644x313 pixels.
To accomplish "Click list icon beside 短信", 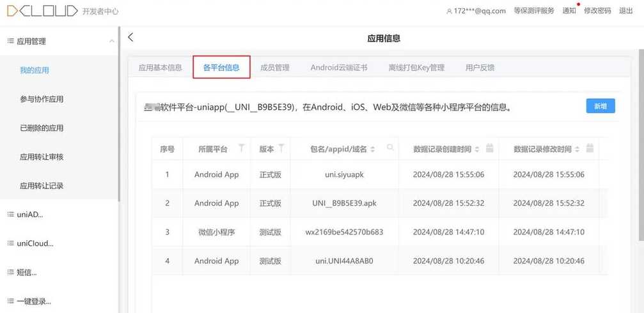I will 11,272.
